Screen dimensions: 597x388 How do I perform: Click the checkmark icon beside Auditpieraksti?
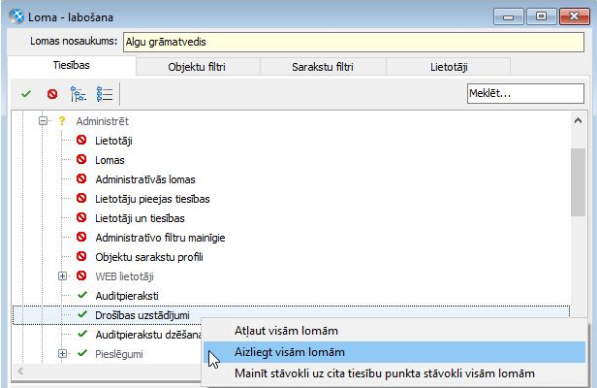[82, 295]
